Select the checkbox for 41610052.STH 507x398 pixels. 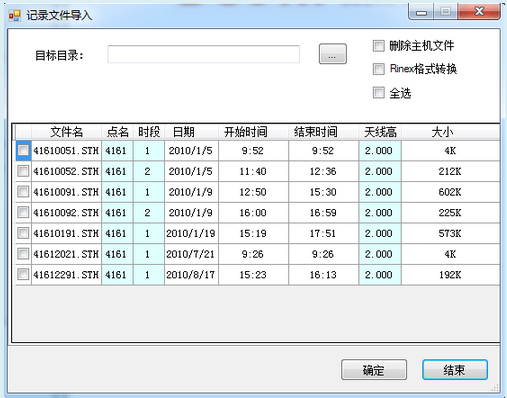(23, 171)
